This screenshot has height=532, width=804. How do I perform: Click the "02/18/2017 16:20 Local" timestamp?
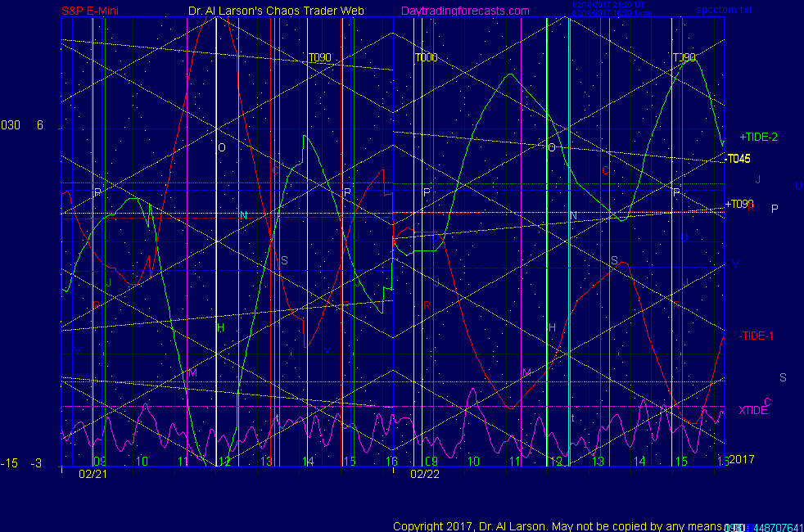(x=612, y=13)
